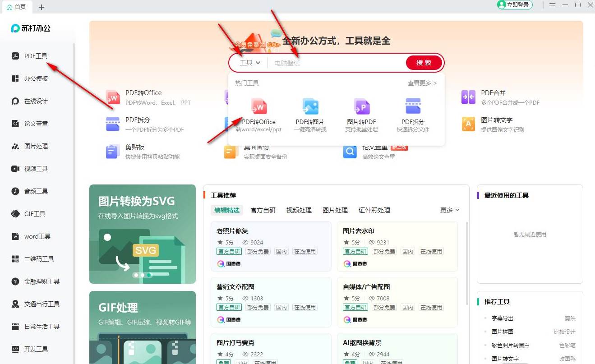595x364 pixels.
Task: Click the 苏打办公 logo
Action: coord(31,28)
